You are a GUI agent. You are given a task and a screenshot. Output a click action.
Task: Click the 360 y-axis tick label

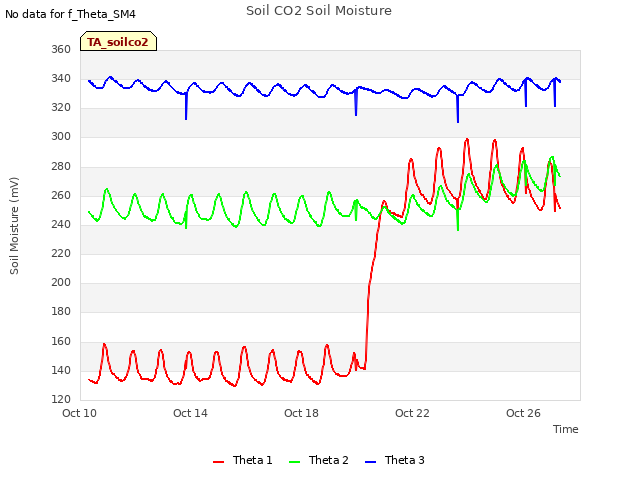(61, 49)
